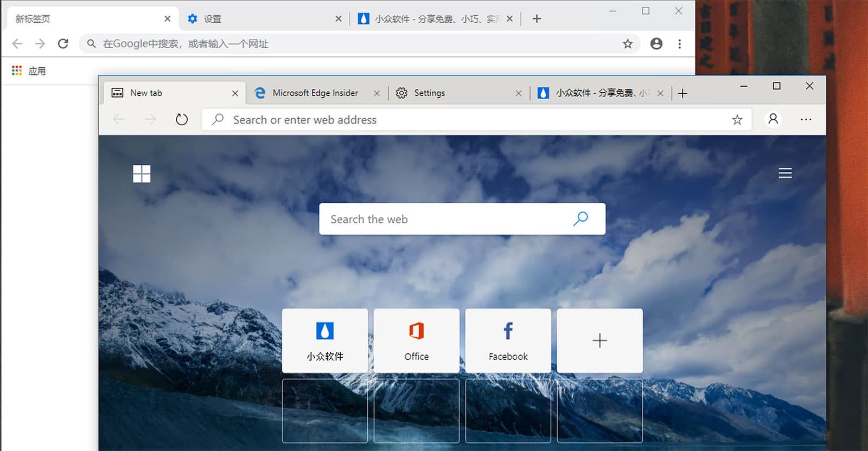Switch to Microsoft Edge Insider tab
The image size is (868, 451).
318,93
